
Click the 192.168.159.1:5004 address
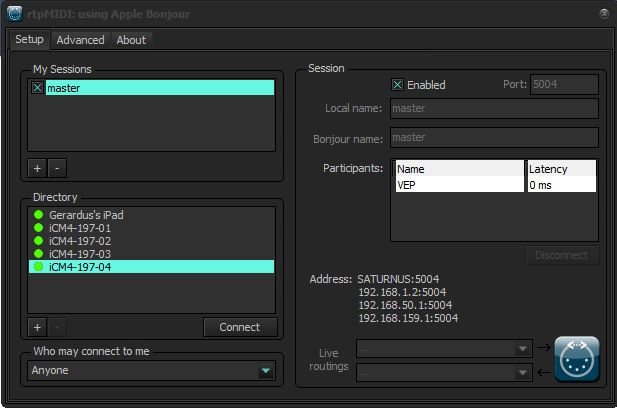pyautogui.click(x=408, y=318)
